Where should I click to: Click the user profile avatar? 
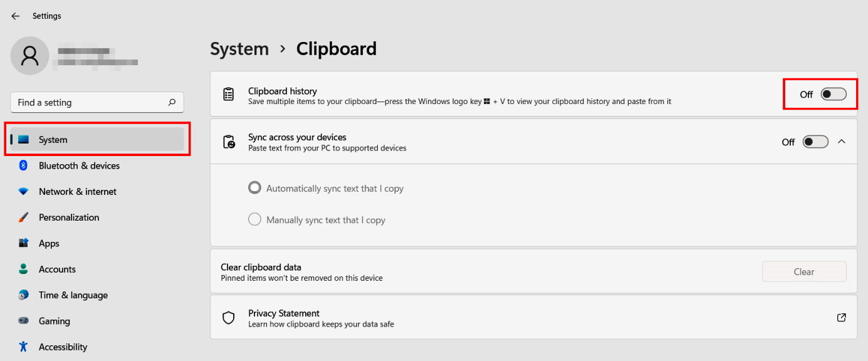point(29,55)
